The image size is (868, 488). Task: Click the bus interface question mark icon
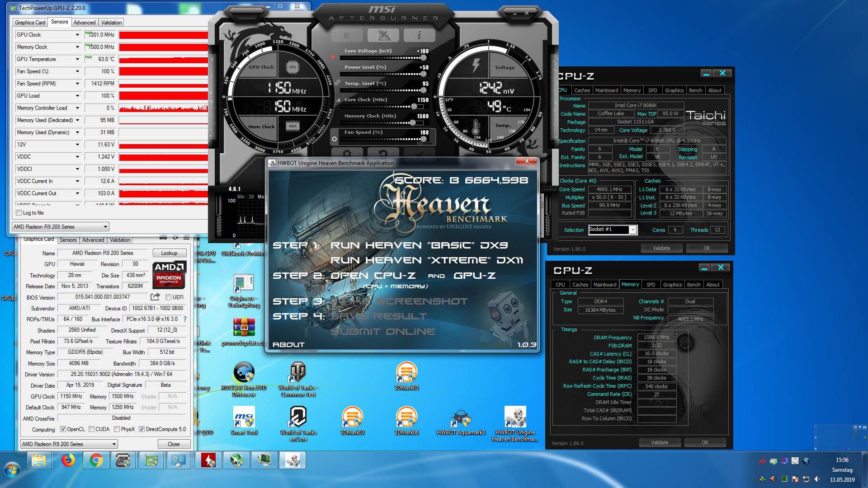(184, 319)
